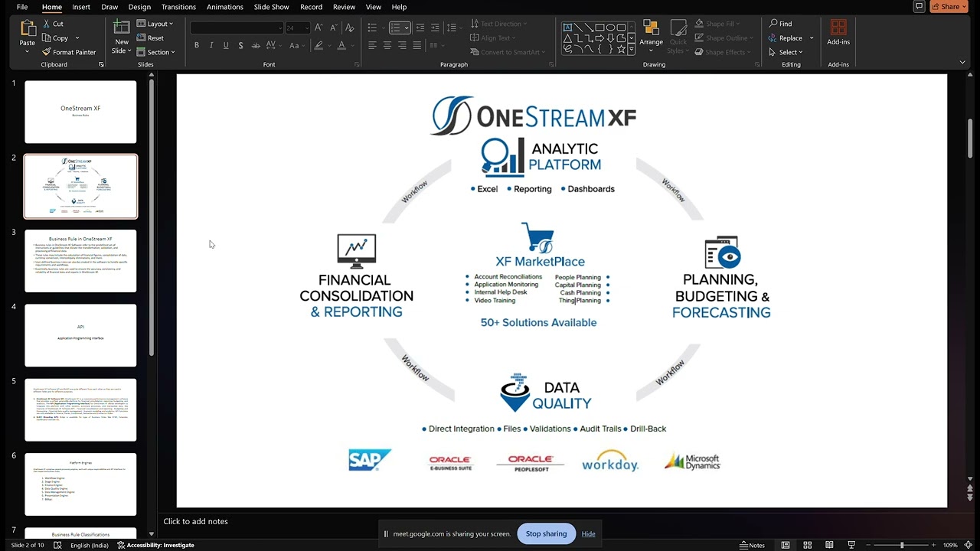
Task: Adjust the zoom slider handle
Action: tap(902, 545)
